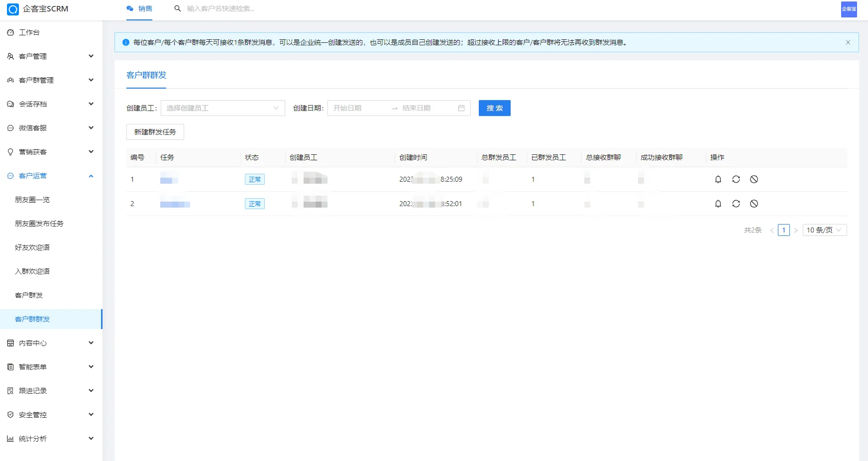This screenshot has width=868, height=461.
Task: Go to the next page arrow
Action: tap(796, 230)
